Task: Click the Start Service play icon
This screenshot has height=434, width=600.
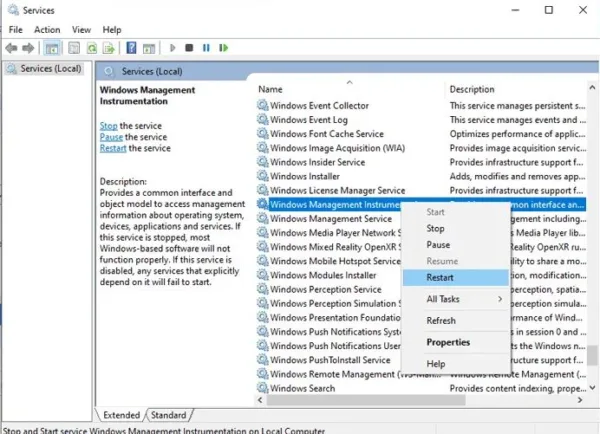Action: tap(173, 48)
